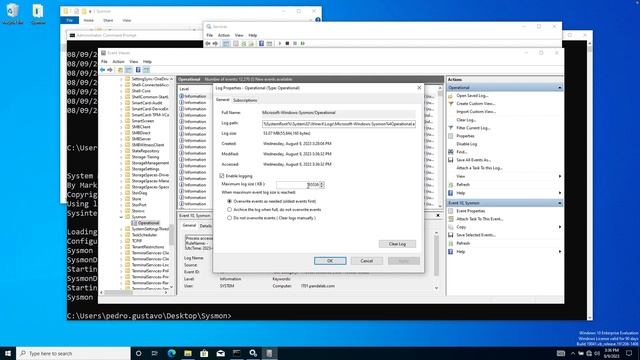The width and height of the screenshot is (640, 360).
Task: Click Command Prompt window vertical scrollbar
Action: coord(589,180)
